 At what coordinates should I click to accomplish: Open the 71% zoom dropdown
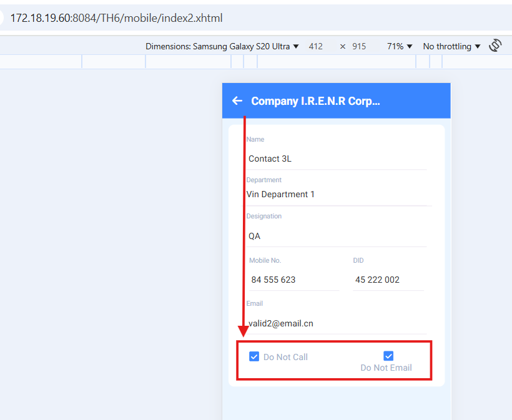coord(400,46)
